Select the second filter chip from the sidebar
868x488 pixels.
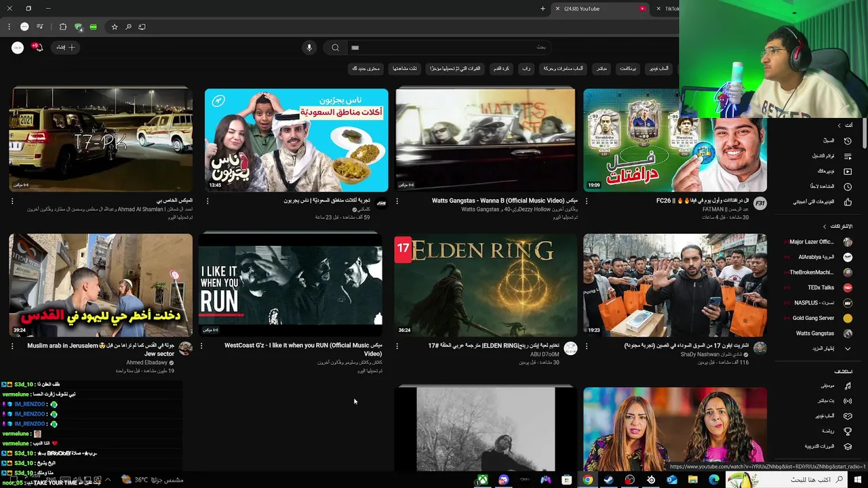[628, 68]
